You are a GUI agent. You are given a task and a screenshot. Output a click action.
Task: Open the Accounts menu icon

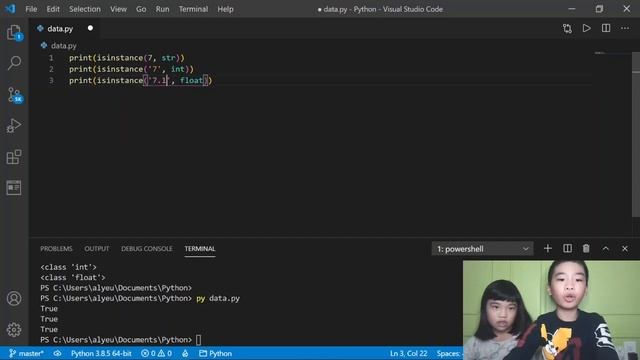point(14,298)
